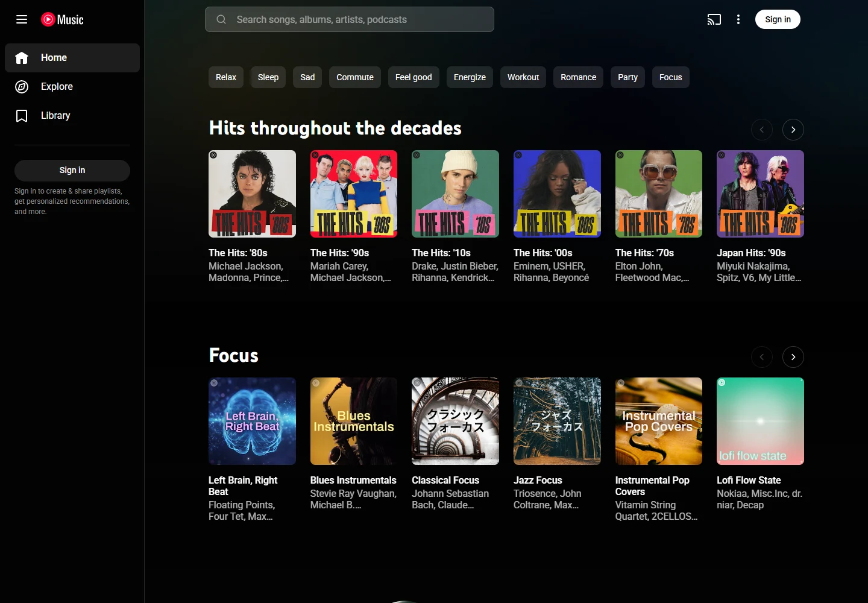Select the Romance mood chip

[x=578, y=77]
